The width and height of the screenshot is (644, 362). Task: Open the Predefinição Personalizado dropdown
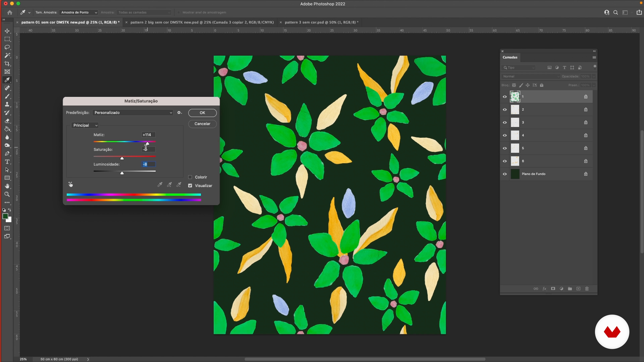coord(133,113)
